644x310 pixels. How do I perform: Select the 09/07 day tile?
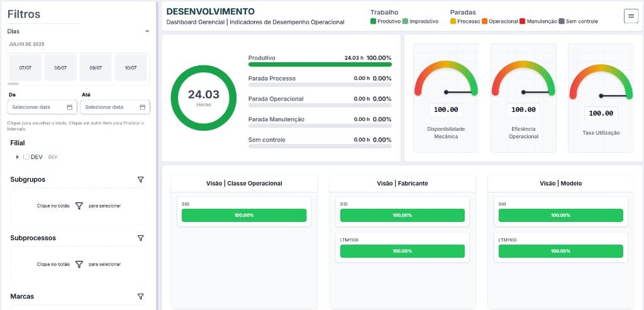coord(96,68)
